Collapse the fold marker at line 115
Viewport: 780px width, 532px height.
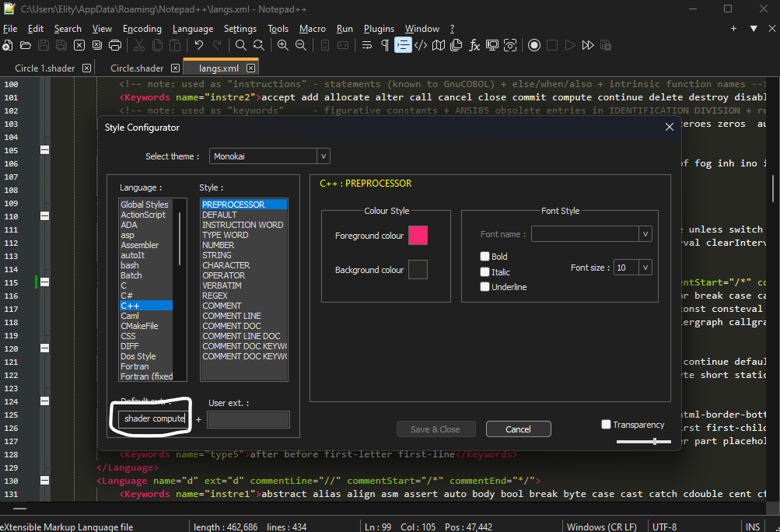point(45,282)
